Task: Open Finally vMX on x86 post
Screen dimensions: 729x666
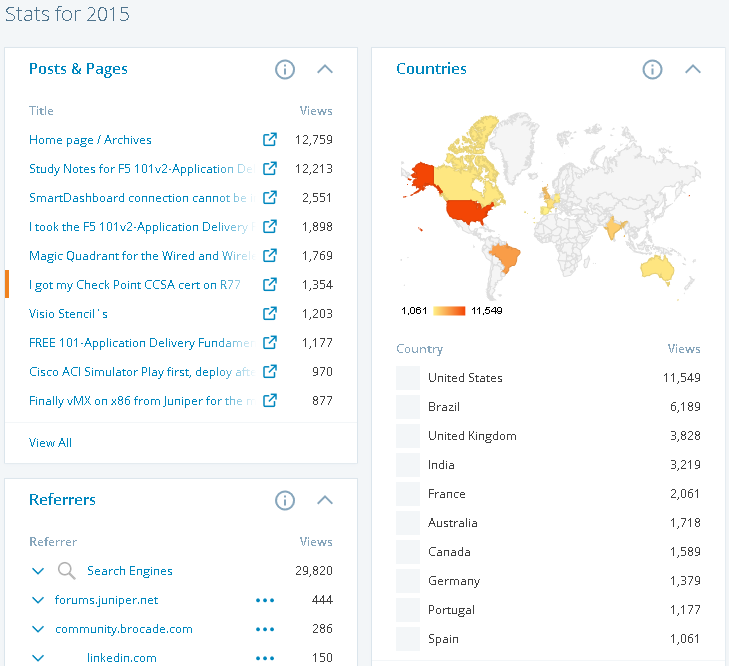Action: click(x=142, y=401)
